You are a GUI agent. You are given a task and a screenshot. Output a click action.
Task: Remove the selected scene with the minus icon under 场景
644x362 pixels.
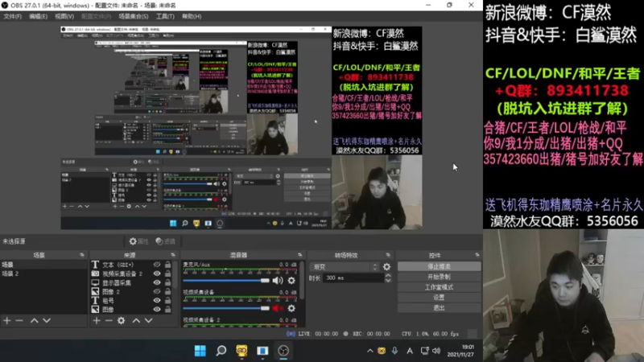[19, 320]
